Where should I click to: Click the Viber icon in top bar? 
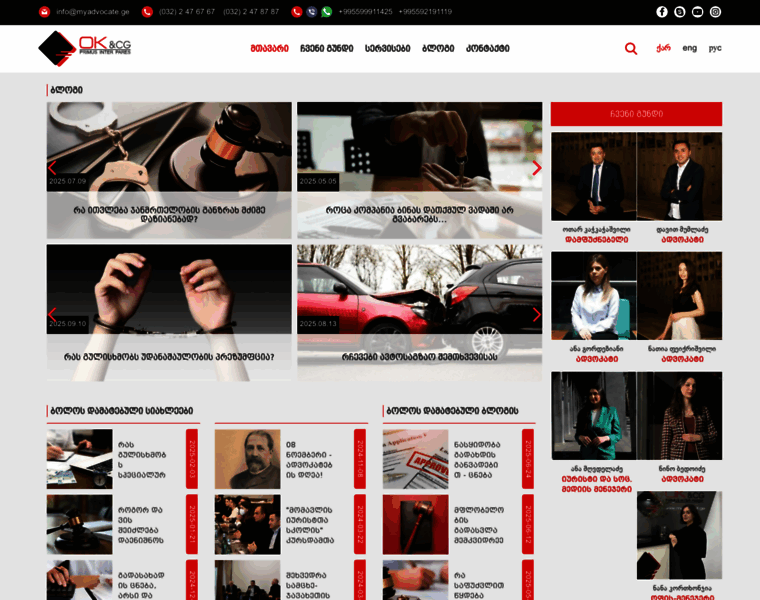[312, 12]
